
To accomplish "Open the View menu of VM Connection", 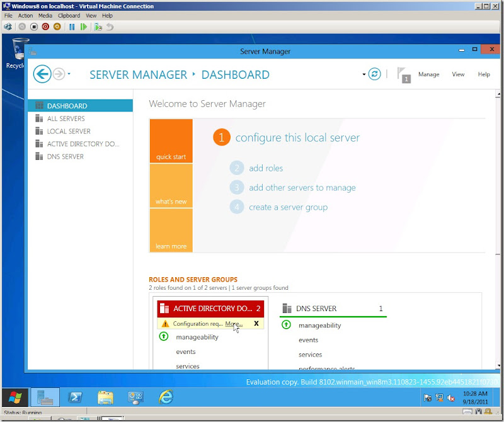I will (91, 15).
